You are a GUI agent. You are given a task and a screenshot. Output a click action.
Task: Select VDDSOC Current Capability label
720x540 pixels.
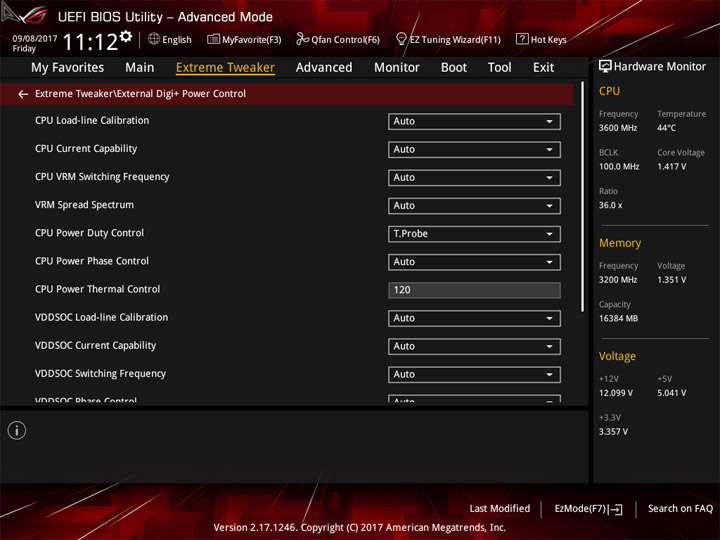96,345
